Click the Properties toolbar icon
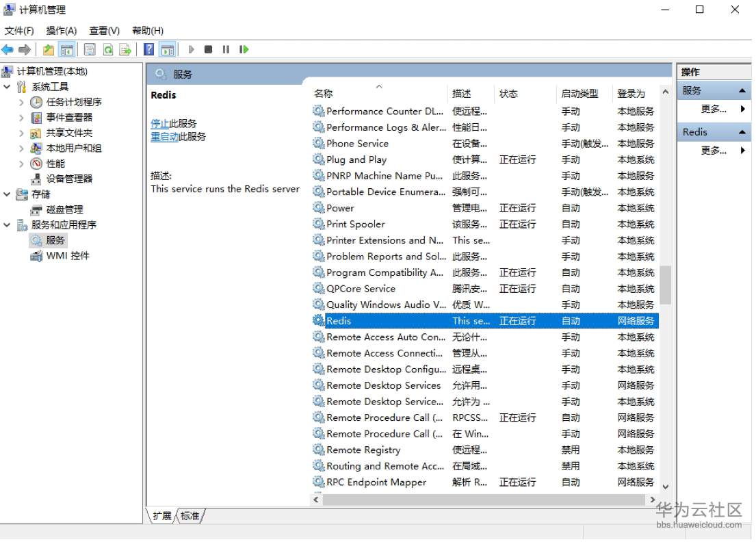This screenshot has width=756, height=542. 90,49
